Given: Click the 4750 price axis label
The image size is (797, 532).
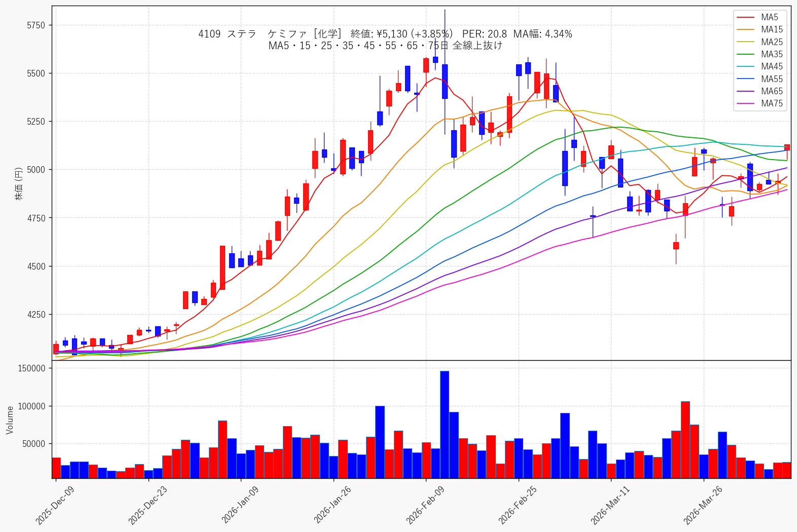Looking at the screenshot, I should point(36,218).
